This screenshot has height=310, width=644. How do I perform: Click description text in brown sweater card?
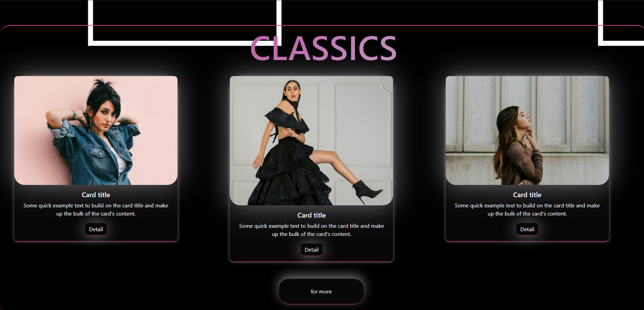[x=527, y=210]
